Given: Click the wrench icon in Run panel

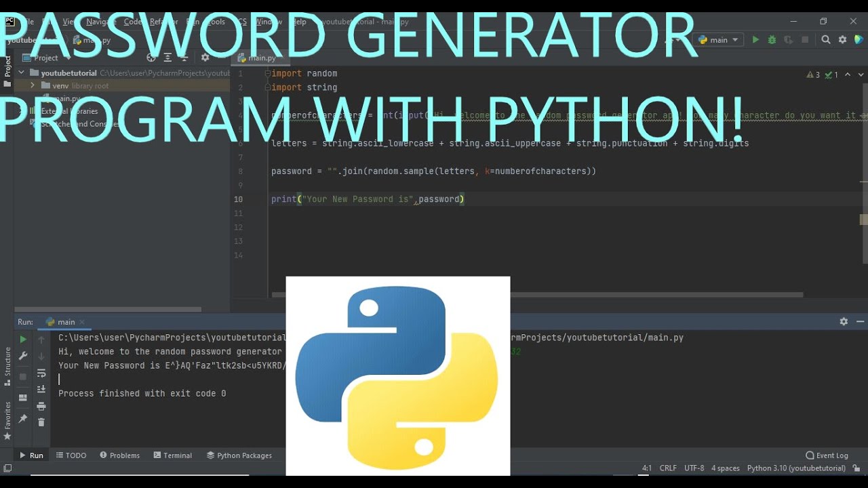Looking at the screenshot, I should point(23,357).
